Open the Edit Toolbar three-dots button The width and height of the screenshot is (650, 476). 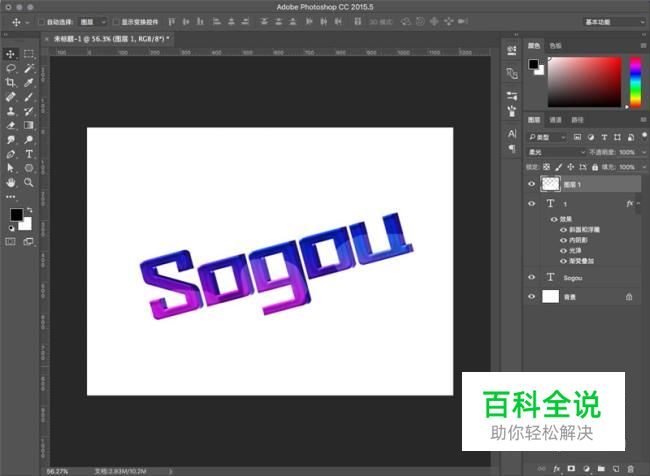pos(10,197)
